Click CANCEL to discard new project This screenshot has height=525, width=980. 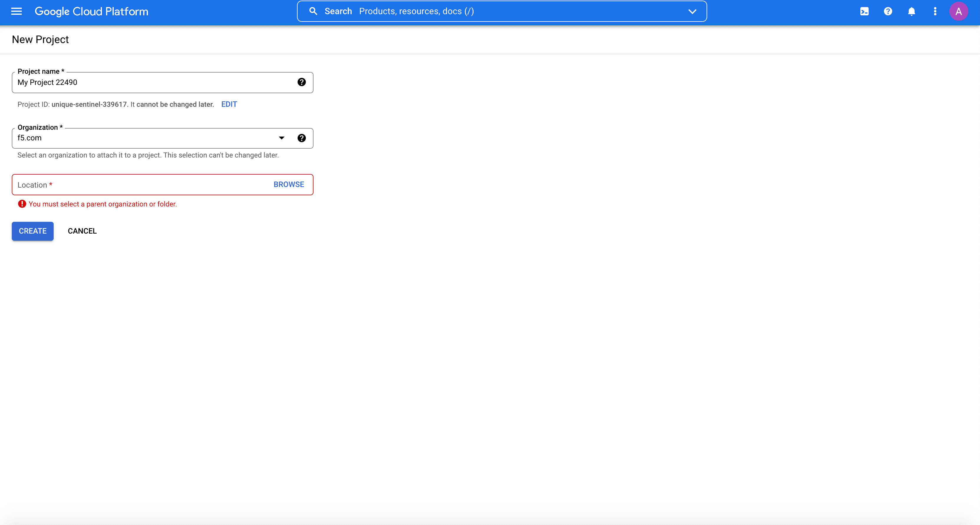[82, 231]
